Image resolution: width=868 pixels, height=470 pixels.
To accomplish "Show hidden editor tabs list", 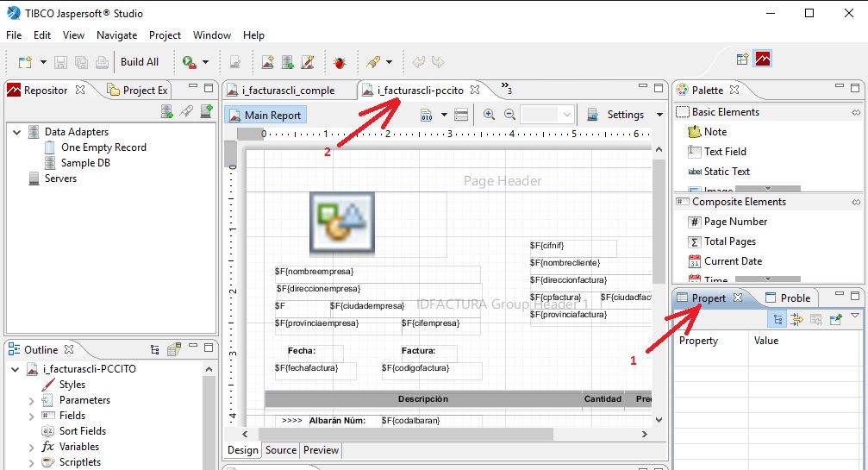I will click(x=506, y=88).
